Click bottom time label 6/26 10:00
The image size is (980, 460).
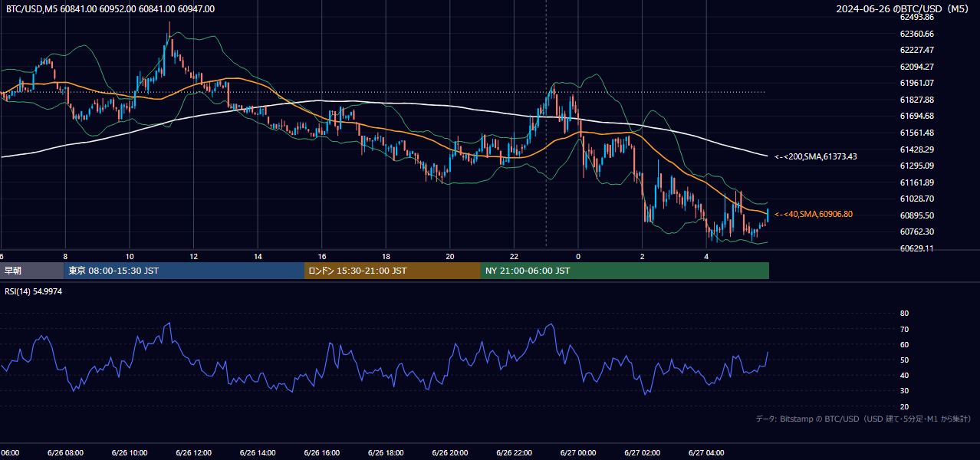pyautogui.click(x=130, y=452)
